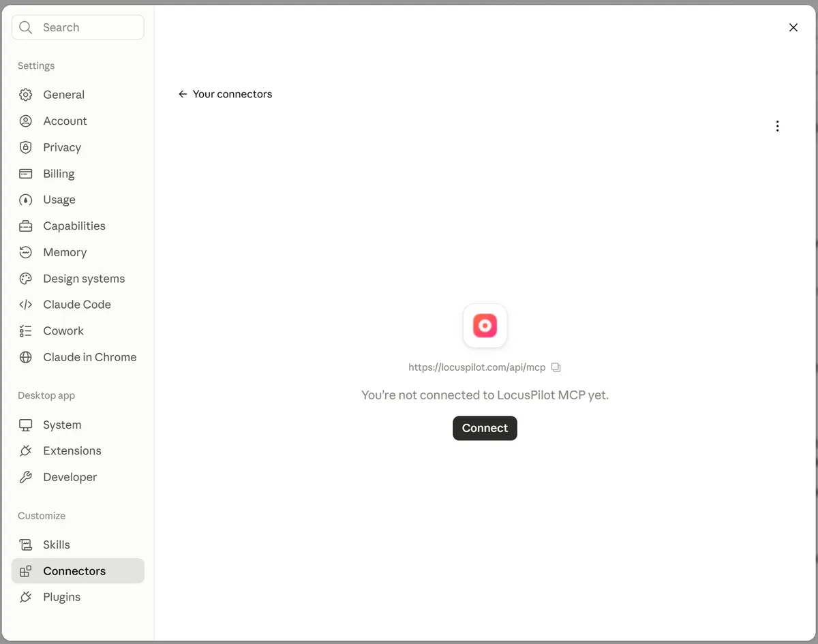Click the Account person icon
818x644 pixels.
pos(26,121)
